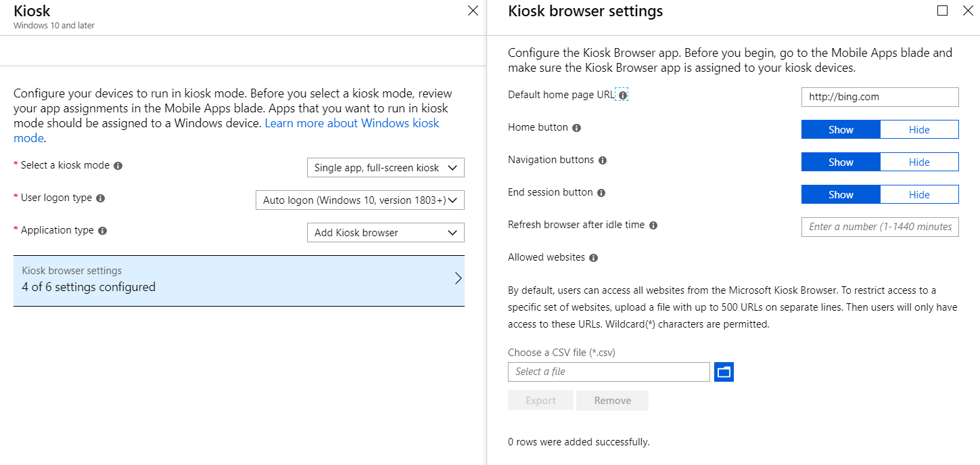This screenshot has height=465, width=980.
Task: Click the blue folder browse icon for CSV file
Action: (x=724, y=372)
